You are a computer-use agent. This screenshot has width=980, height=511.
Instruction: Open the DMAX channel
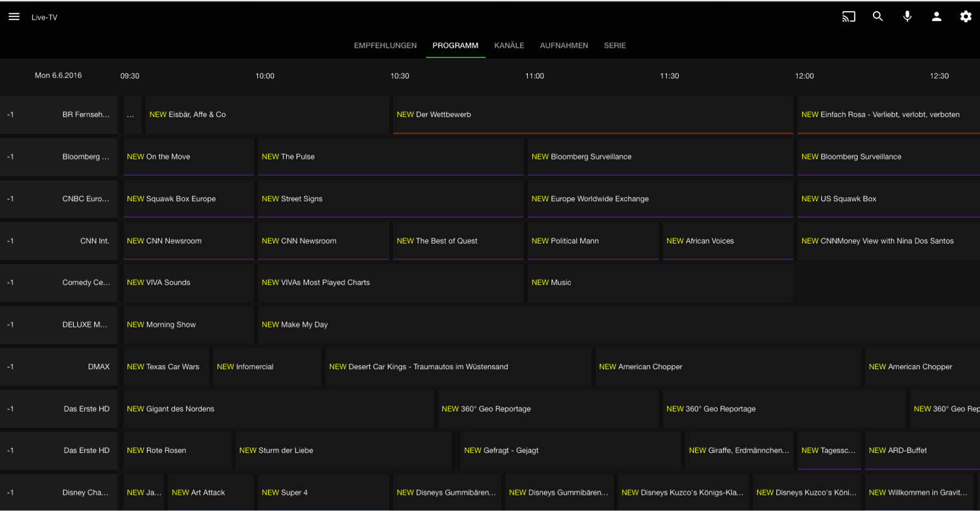coord(58,367)
